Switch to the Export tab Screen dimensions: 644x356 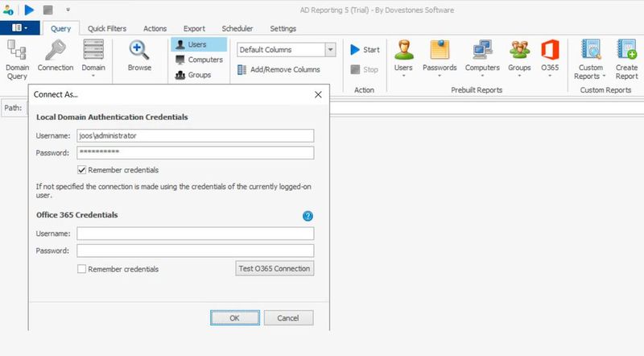194,28
